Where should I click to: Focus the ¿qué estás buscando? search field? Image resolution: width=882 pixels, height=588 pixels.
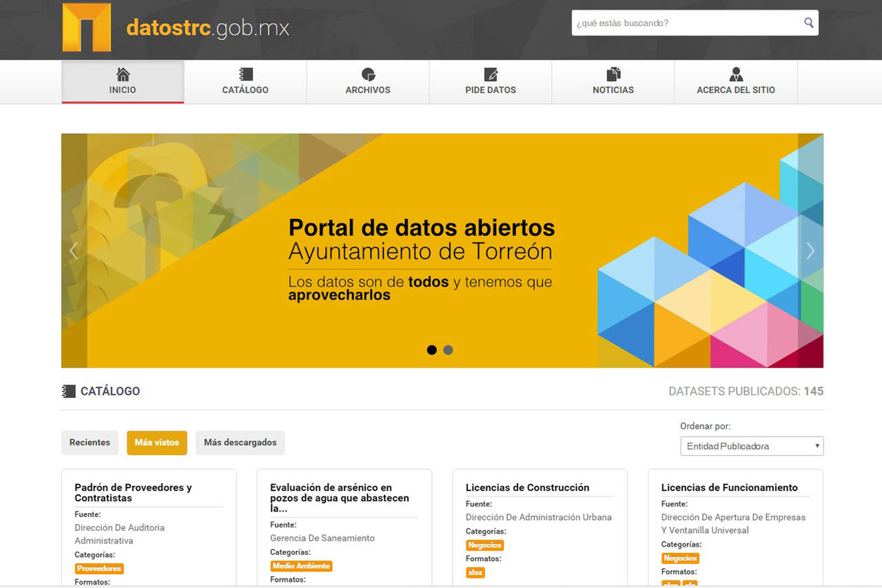686,23
